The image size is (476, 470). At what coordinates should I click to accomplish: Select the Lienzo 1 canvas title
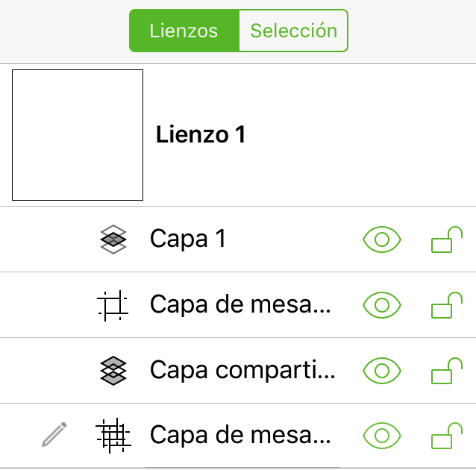point(201,134)
